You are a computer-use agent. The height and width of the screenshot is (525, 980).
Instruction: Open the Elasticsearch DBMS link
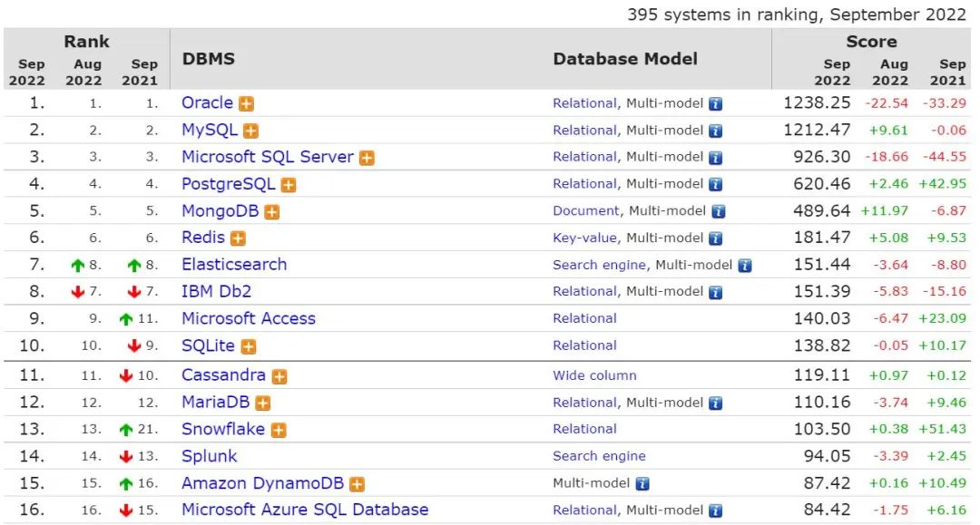pos(234,265)
